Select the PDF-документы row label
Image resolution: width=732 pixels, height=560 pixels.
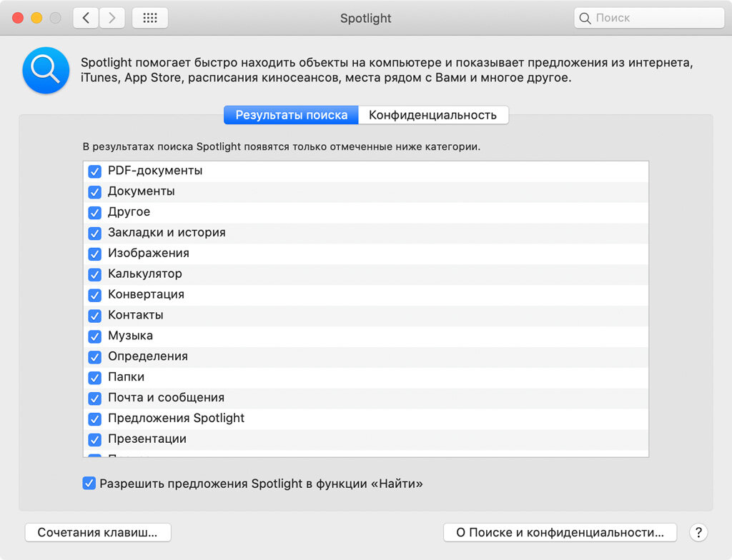pyautogui.click(x=155, y=171)
